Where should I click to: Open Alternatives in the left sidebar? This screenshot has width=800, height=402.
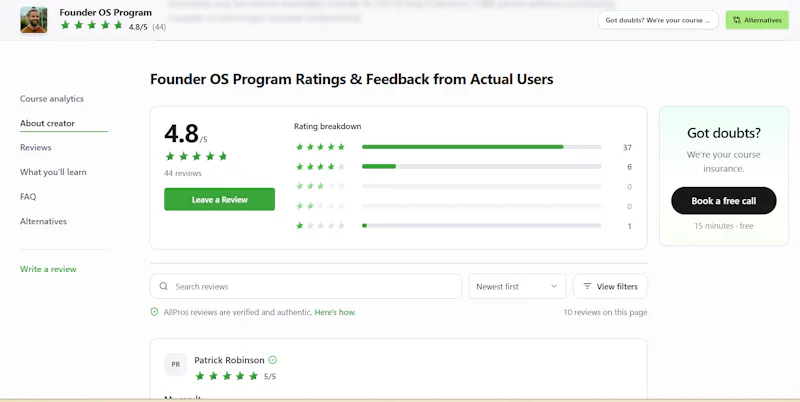[x=43, y=221]
